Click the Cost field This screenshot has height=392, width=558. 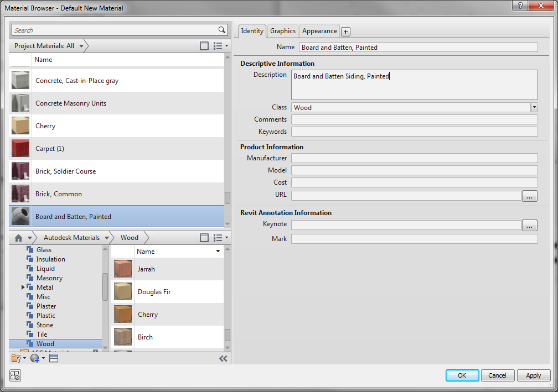click(414, 182)
